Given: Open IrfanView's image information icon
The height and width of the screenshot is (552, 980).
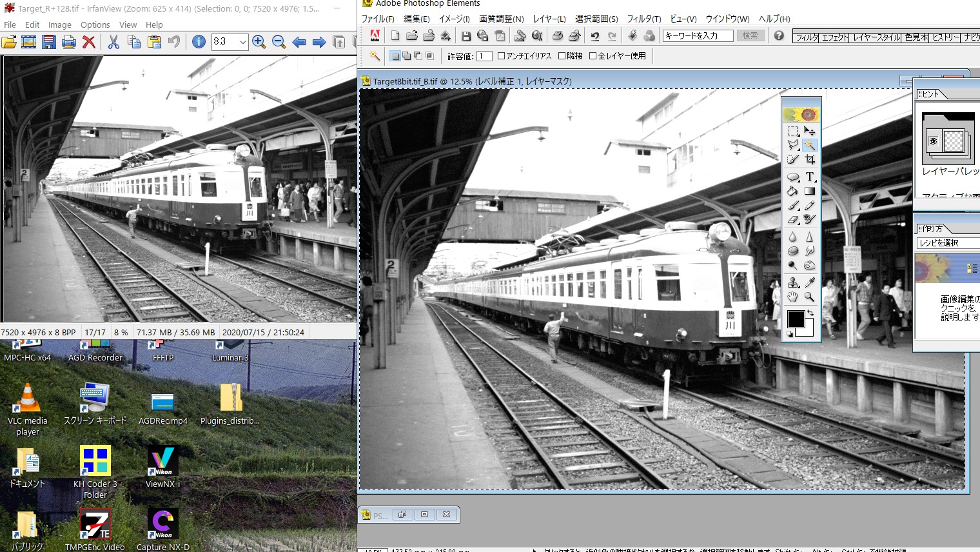Looking at the screenshot, I should 199,42.
